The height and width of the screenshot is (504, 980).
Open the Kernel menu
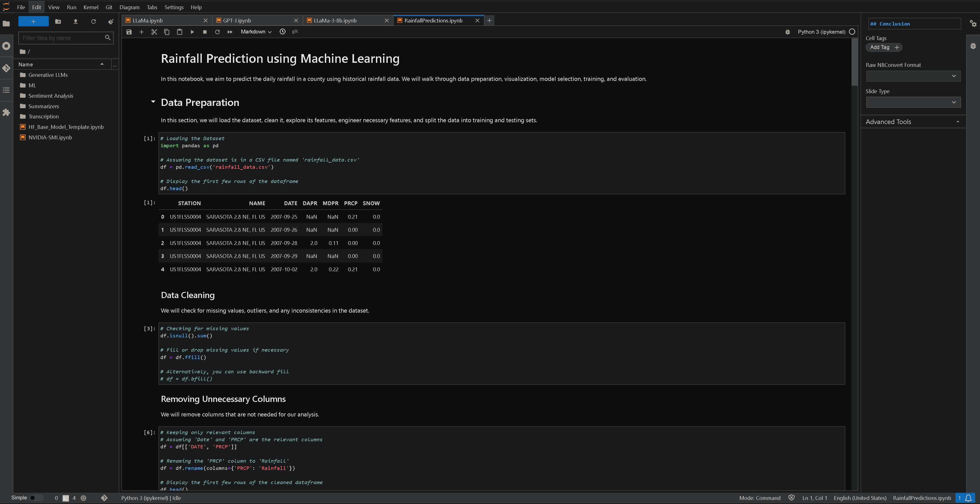[x=91, y=7]
